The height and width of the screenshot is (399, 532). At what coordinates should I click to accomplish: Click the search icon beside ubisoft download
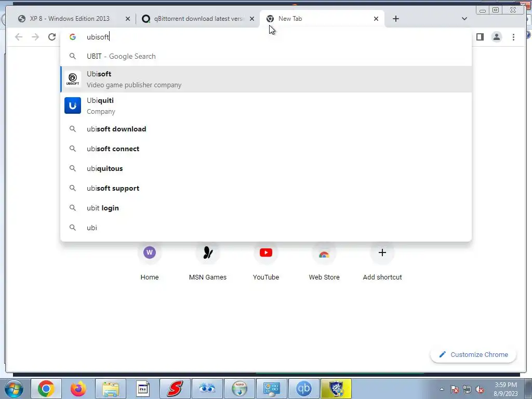tap(73, 129)
